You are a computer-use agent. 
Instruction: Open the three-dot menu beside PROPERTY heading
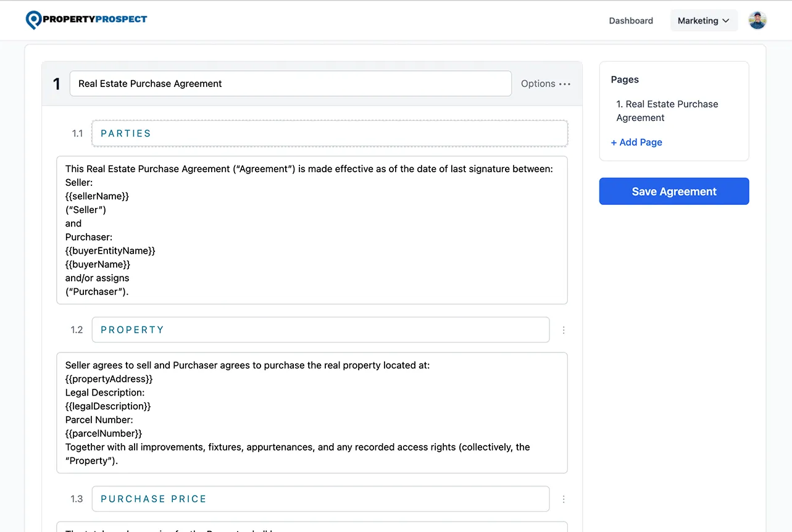(x=564, y=330)
